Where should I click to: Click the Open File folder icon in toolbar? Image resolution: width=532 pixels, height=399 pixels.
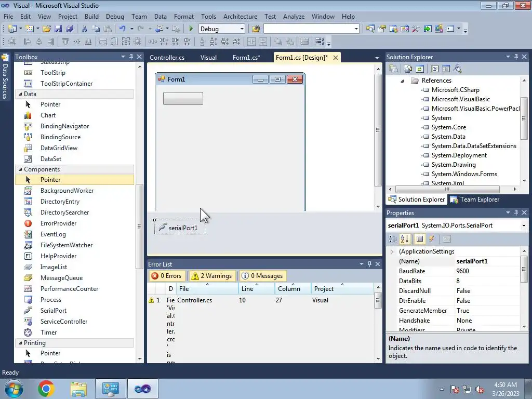coord(47,29)
